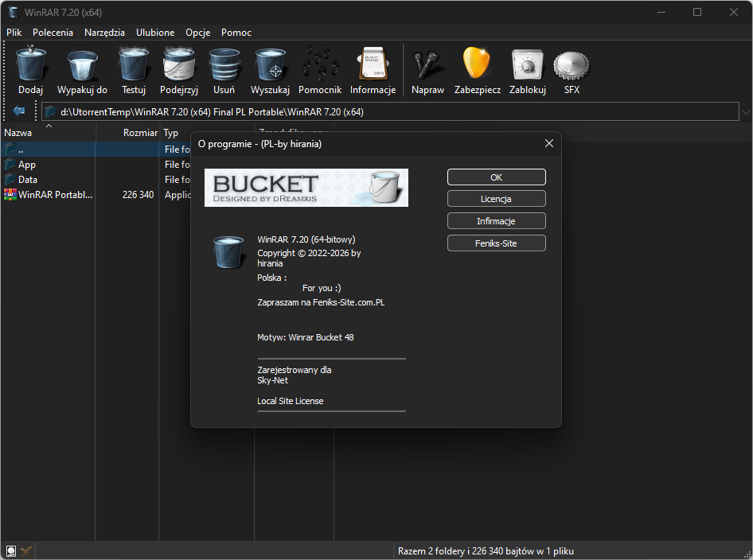This screenshot has height=560, width=753.
Task: Close the O programie dialog
Action: (549, 143)
